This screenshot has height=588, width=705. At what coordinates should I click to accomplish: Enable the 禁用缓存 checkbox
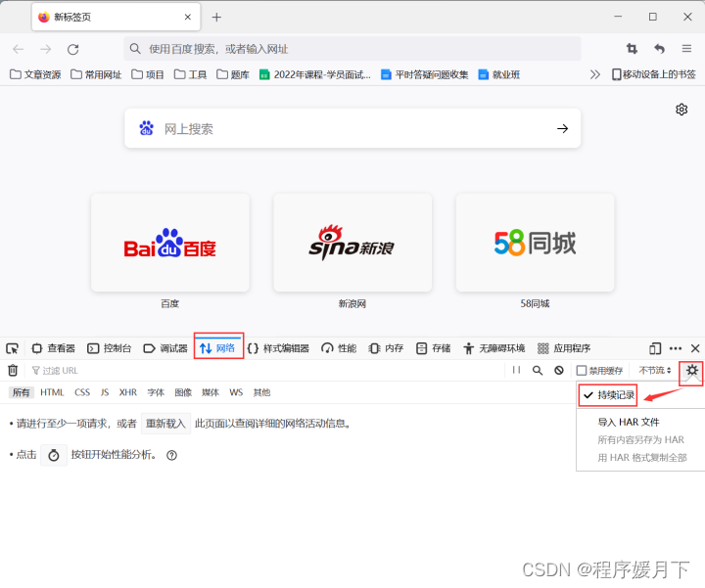[582, 370]
